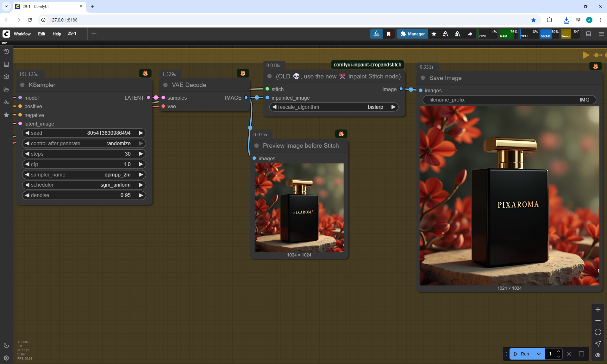The width and height of the screenshot is (607, 364).
Task: Click the Run button
Action: 521,354
